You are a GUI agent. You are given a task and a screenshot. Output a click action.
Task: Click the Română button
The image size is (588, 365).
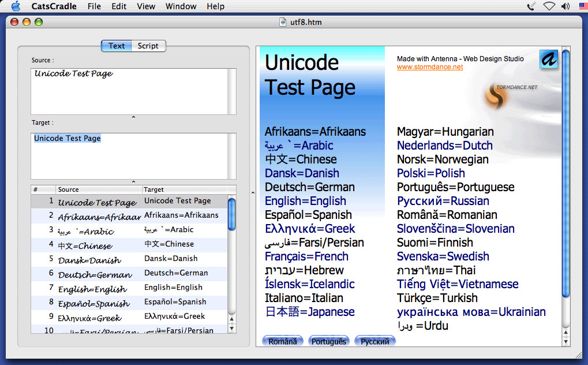pos(283,341)
